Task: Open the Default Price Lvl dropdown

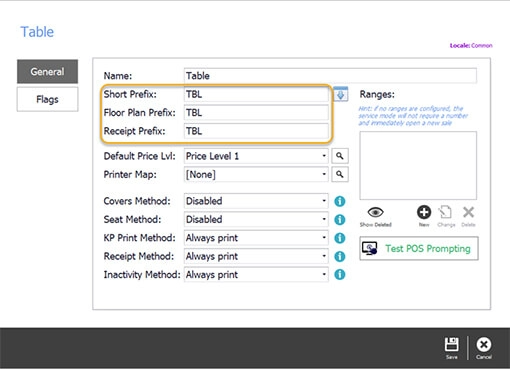Action: pyautogui.click(x=256, y=156)
